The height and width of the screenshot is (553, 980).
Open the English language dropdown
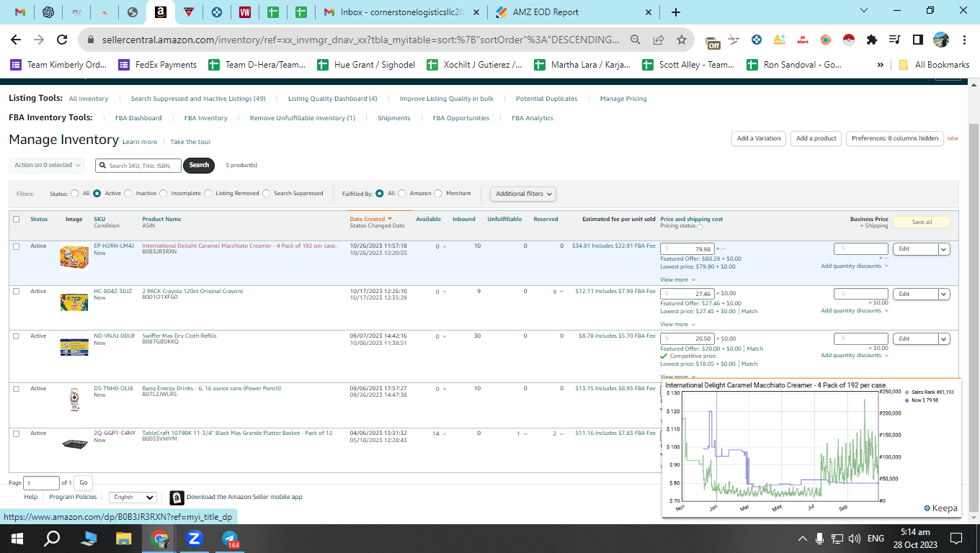133,498
